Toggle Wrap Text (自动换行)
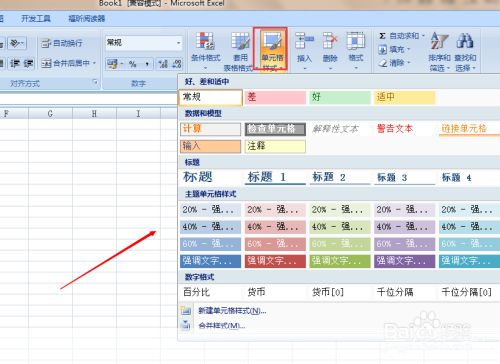 point(62,43)
